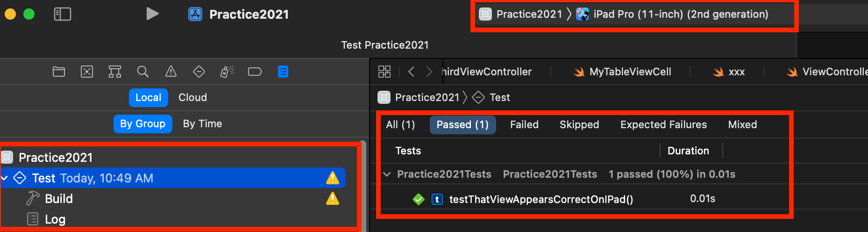The image size is (868, 232).
Task: Toggle the navigator sidebar panel icon
Action: [x=63, y=14]
